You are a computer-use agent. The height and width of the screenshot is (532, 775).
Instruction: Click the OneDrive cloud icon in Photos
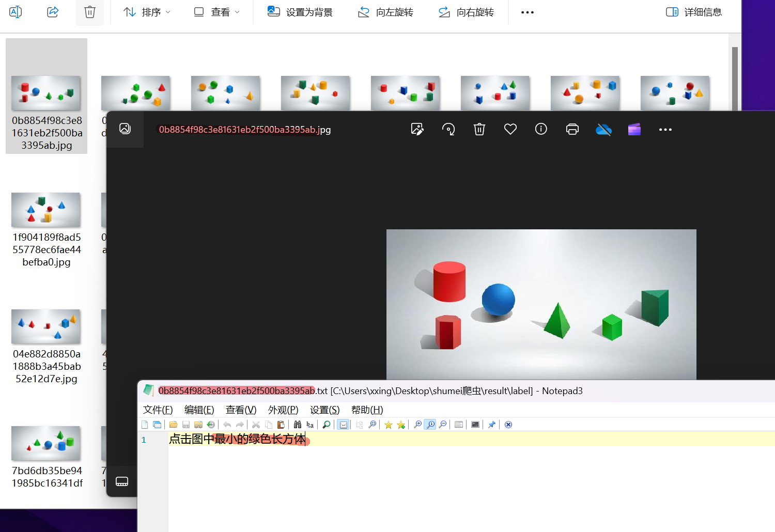(603, 130)
